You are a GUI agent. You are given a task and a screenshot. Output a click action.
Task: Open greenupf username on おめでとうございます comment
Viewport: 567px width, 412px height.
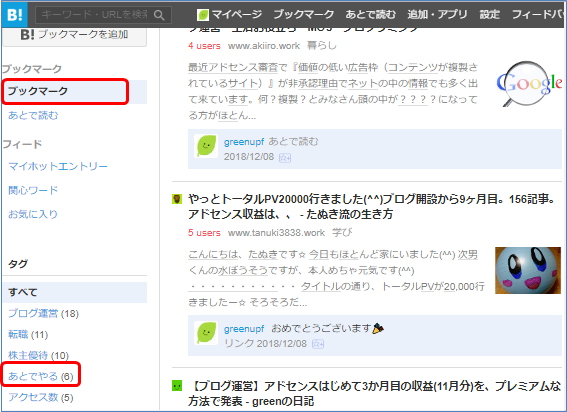click(x=244, y=329)
